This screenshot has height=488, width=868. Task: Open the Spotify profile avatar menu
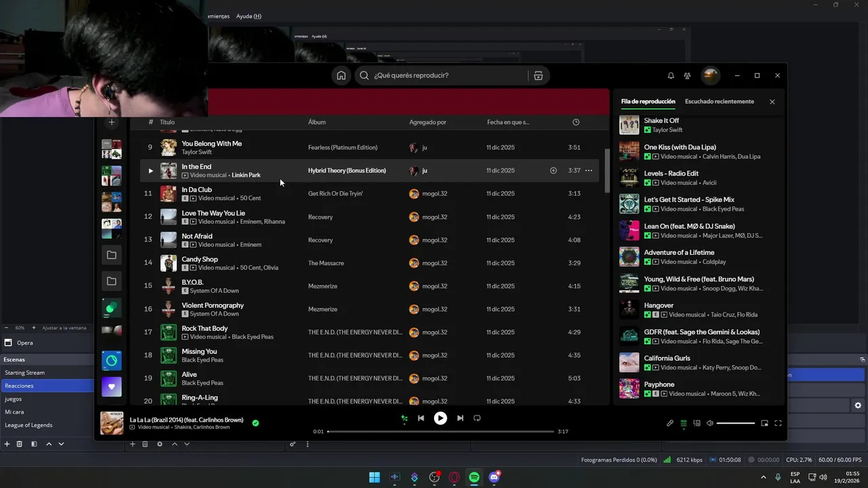tap(710, 75)
